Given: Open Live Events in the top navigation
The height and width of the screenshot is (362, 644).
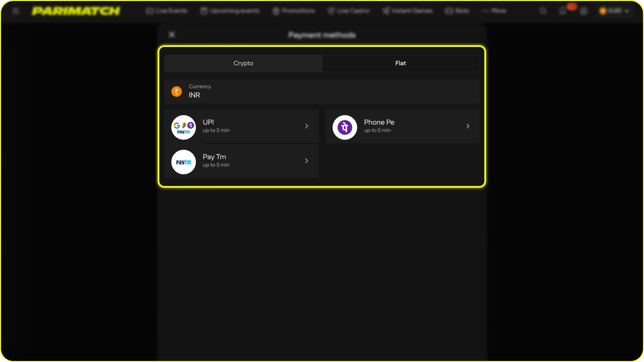Looking at the screenshot, I should [167, 11].
